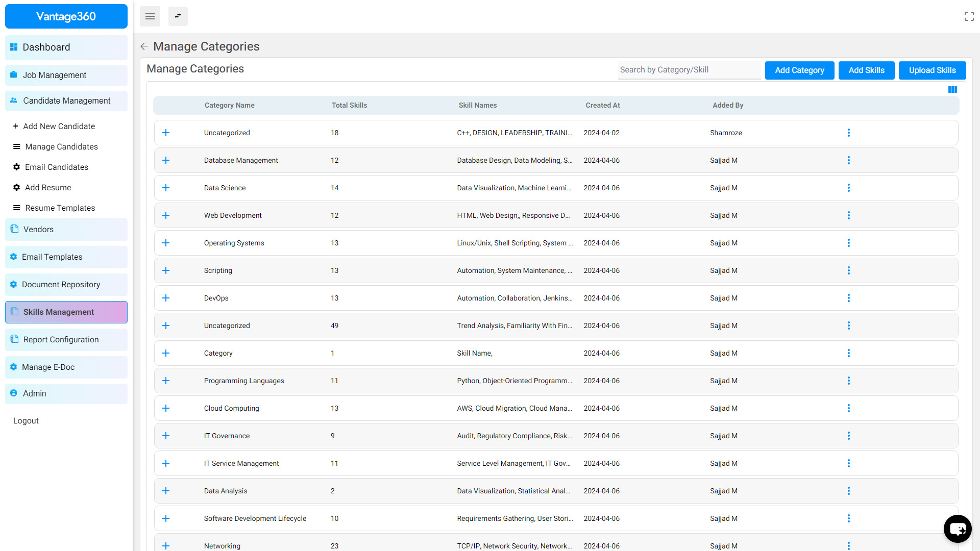Focus the Search by Category/Skill field
The width and height of the screenshot is (980, 551).
click(x=689, y=70)
